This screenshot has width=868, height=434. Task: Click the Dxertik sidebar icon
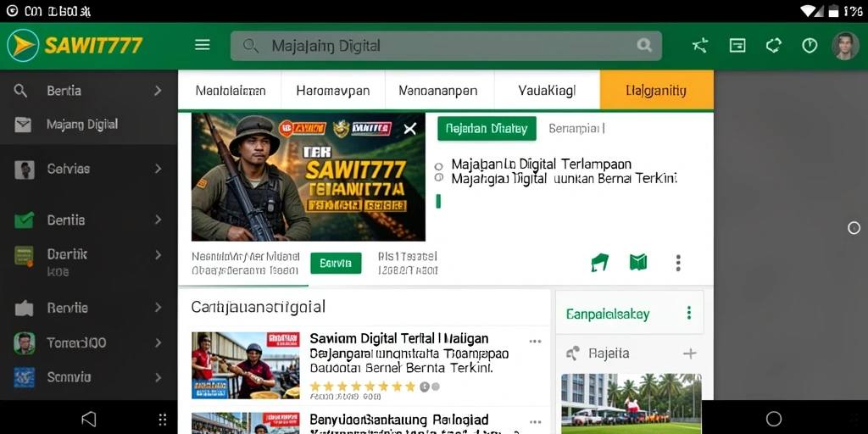(x=24, y=255)
